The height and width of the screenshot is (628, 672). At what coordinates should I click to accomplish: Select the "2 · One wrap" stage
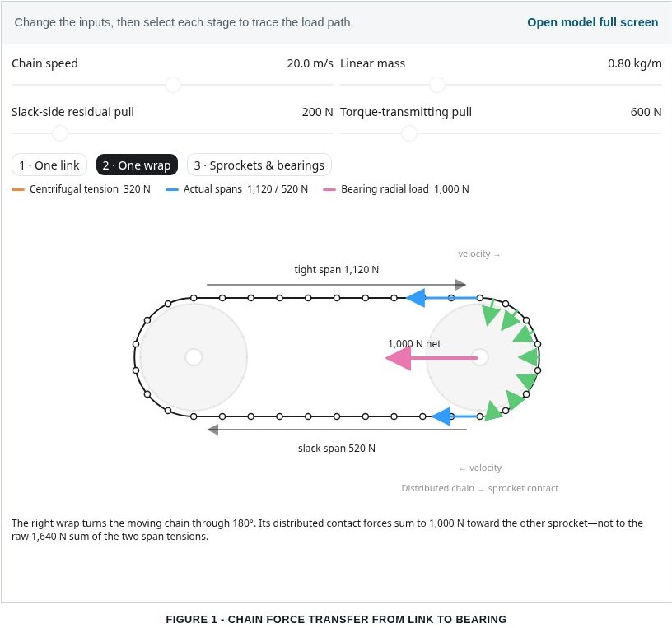click(x=137, y=165)
